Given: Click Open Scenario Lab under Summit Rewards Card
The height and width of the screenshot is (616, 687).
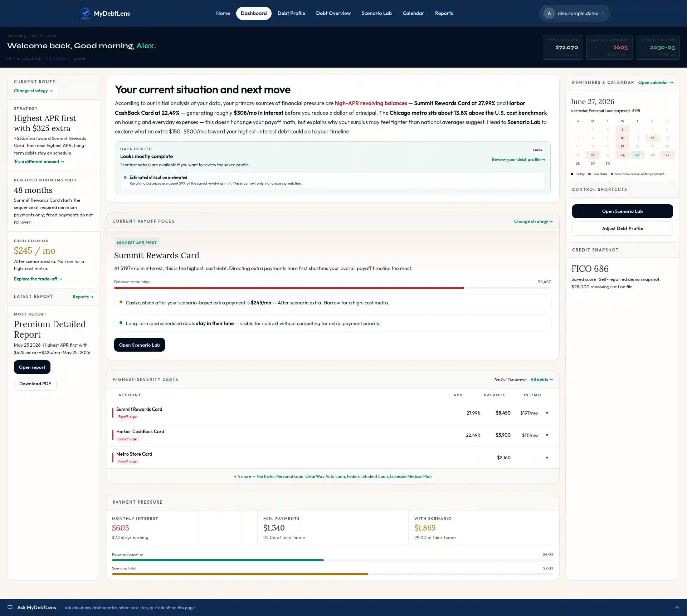Looking at the screenshot, I should pyautogui.click(x=140, y=345).
